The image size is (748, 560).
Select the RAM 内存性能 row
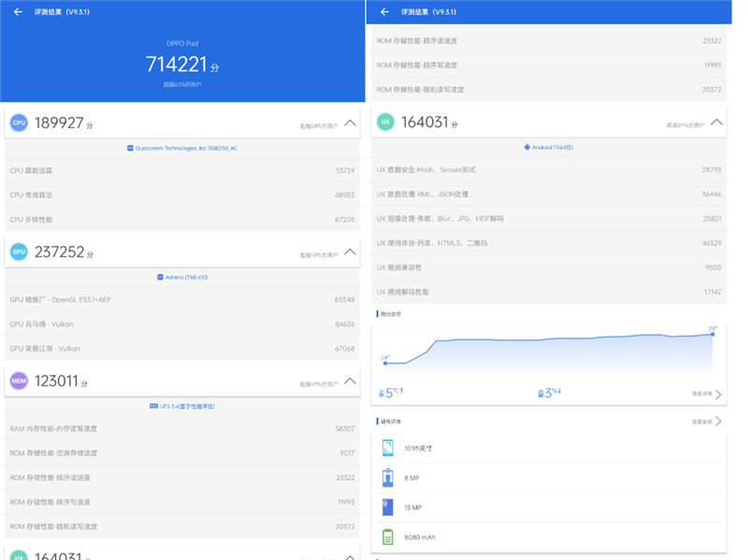pyautogui.click(x=182, y=429)
